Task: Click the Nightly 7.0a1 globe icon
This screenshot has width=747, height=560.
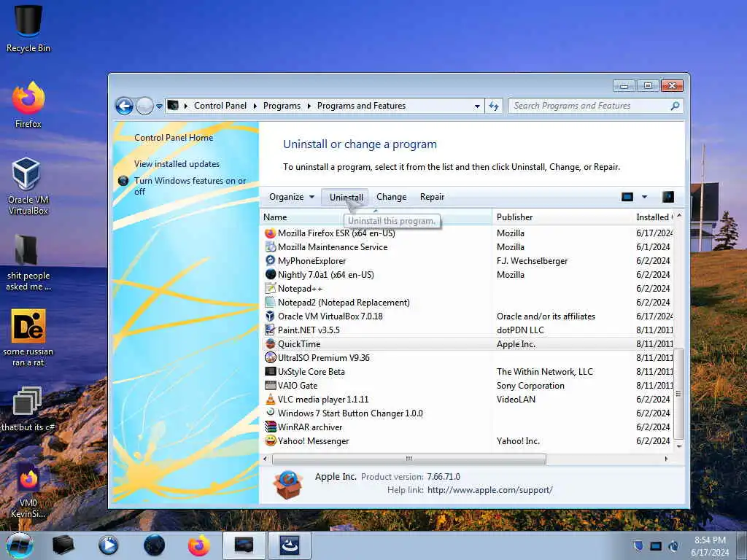Action: click(270, 275)
